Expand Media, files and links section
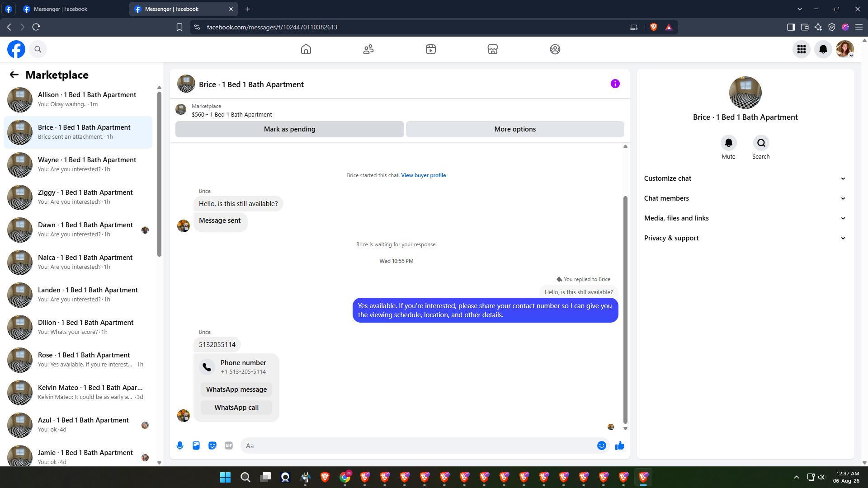This screenshot has width=868, height=488. coord(745,218)
